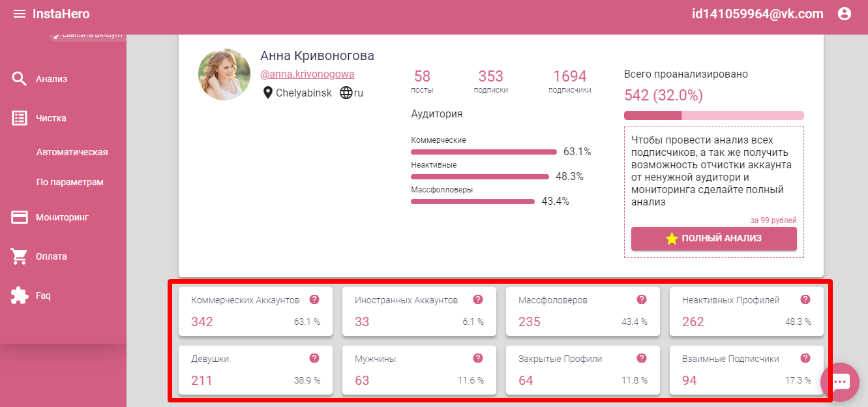Open the Мужчины 63 card
This screenshot has width=868, height=407.
coord(419,370)
